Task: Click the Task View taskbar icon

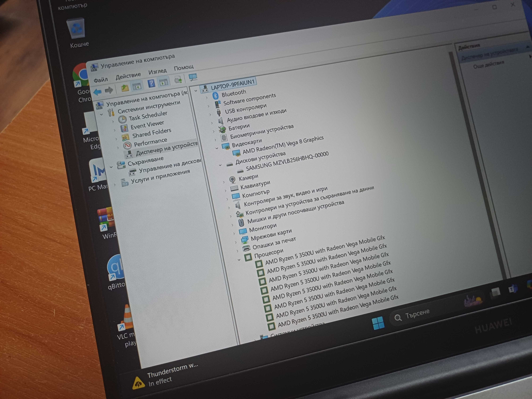Action: click(495, 293)
